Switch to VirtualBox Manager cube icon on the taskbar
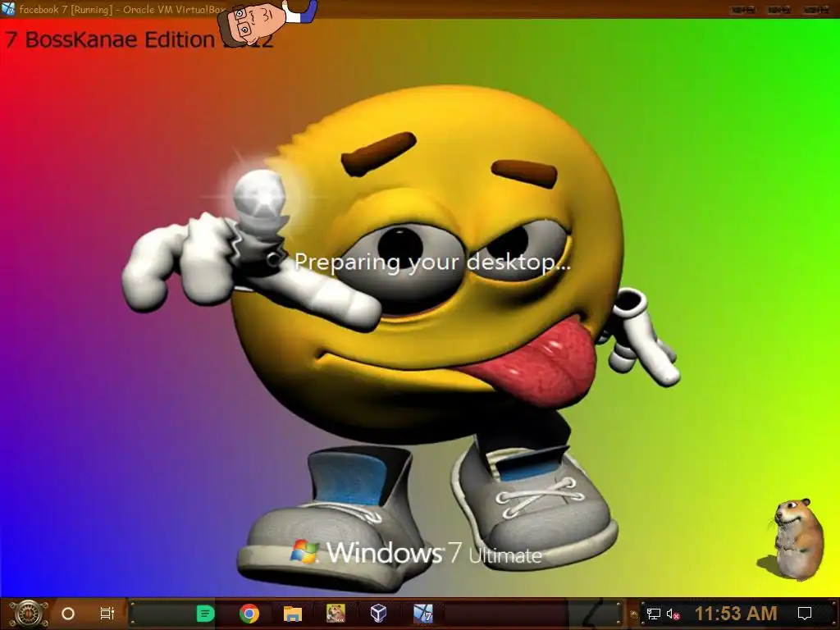This screenshot has height=630, width=840. (x=379, y=614)
